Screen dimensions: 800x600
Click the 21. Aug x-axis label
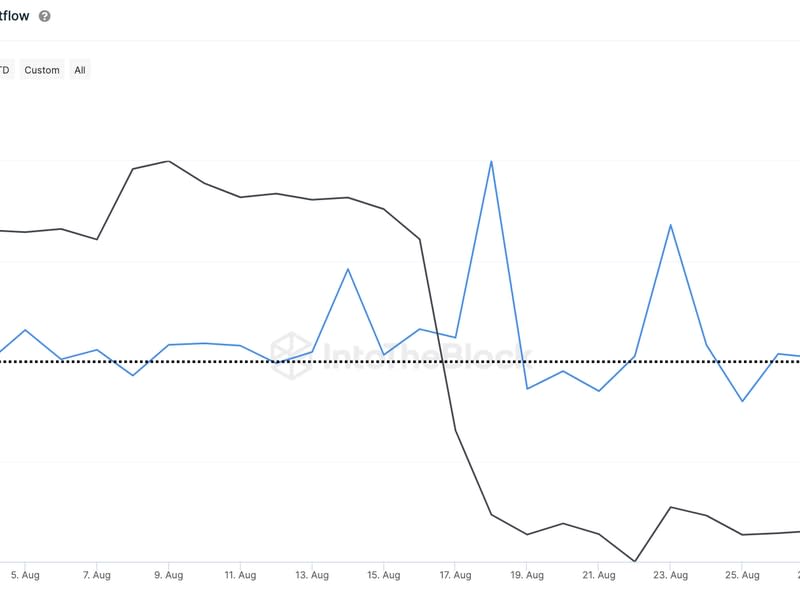[x=598, y=575]
